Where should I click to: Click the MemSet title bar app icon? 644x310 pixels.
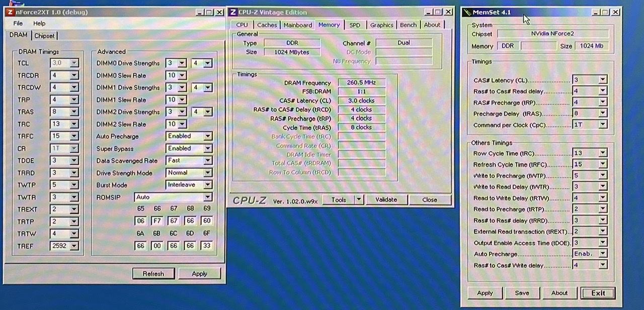[x=467, y=12]
